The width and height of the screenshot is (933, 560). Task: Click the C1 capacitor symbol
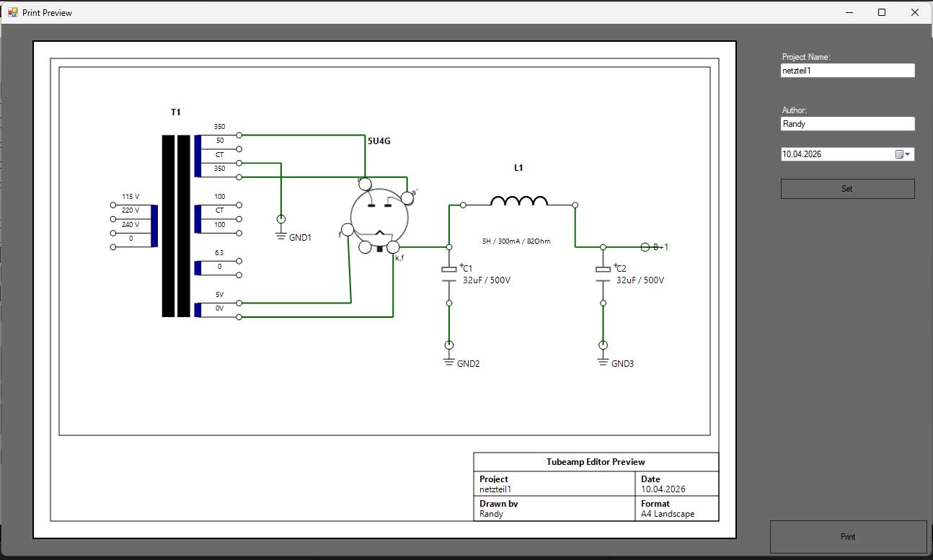coord(448,270)
